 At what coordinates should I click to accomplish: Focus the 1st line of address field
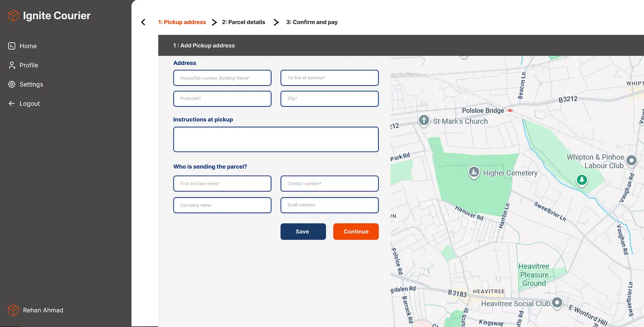tap(330, 78)
